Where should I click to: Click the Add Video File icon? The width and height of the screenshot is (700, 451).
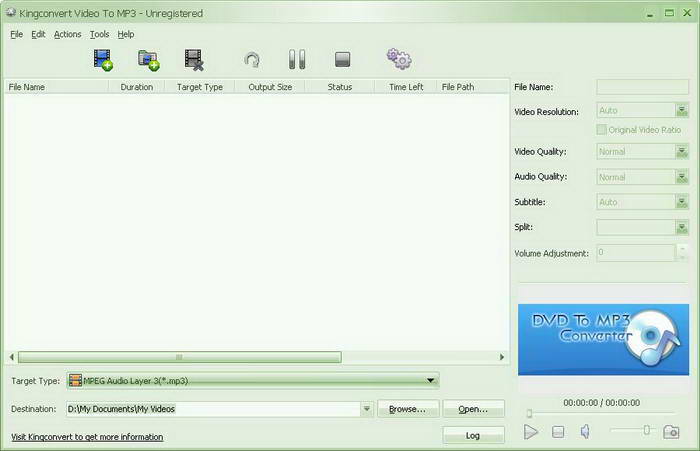pyautogui.click(x=103, y=60)
